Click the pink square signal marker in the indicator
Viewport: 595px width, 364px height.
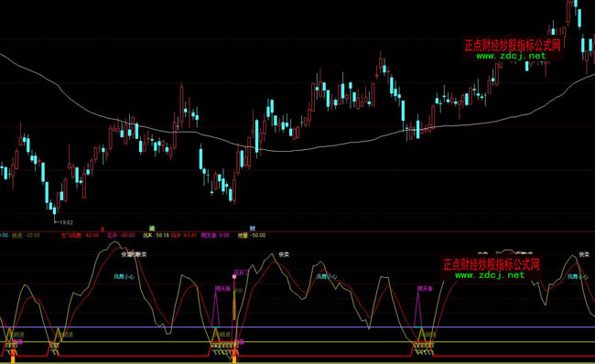tap(234, 277)
